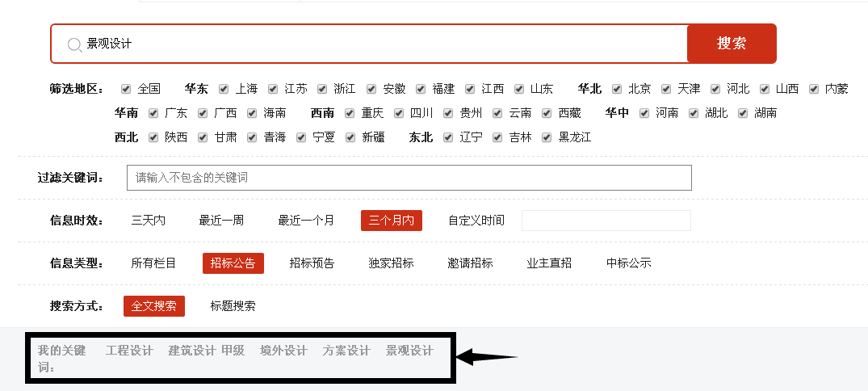Toggle the 新疆 checkbox
The width and height of the screenshot is (868, 391).
[350, 137]
